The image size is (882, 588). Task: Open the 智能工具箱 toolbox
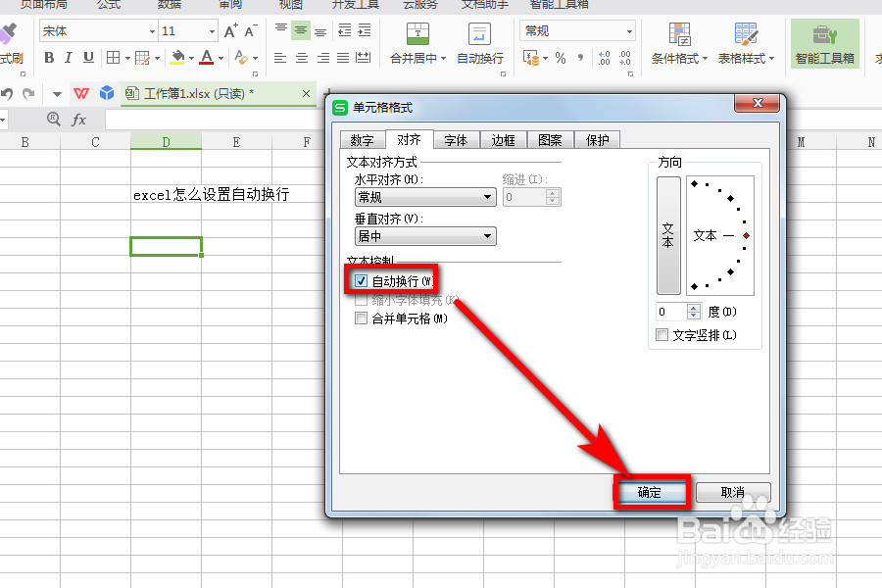[x=824, y=43]
